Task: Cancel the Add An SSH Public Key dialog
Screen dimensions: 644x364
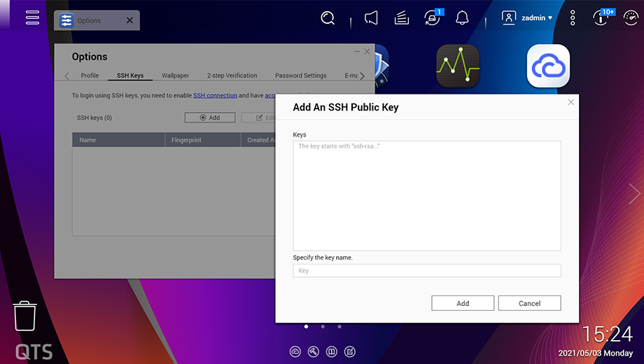Action: tap(529, 303)
